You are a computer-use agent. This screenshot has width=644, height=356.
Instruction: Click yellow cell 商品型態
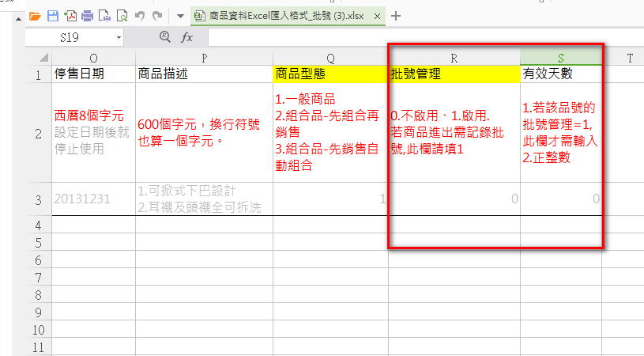[x=330, y=74]
